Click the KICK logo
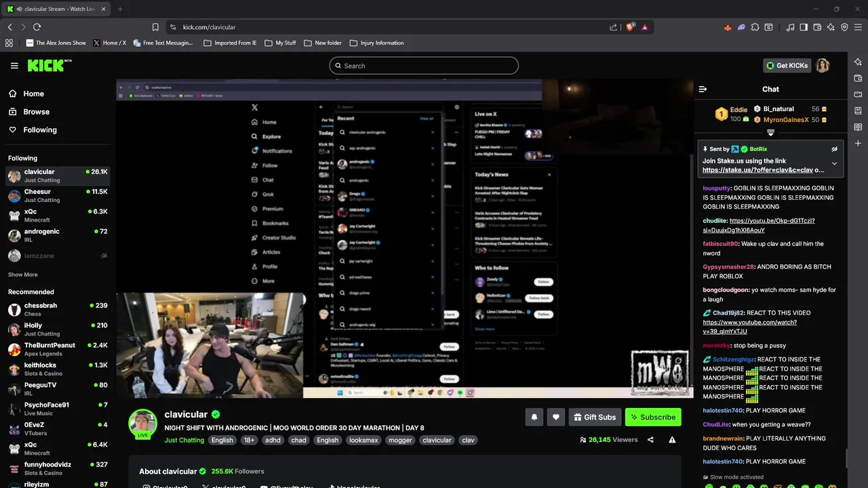Image resolution: width=868 pixels, height=488 pixels. [49, 65]
